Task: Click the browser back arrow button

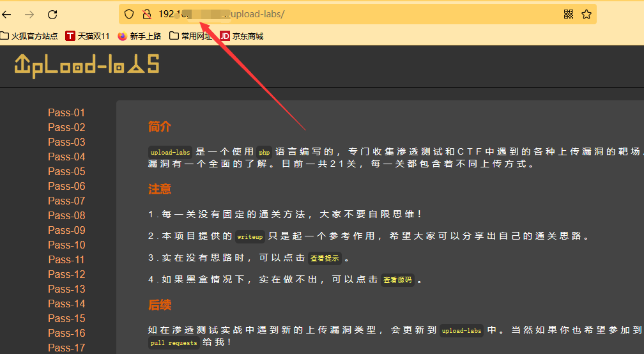Action: click(x=7, y=14)
